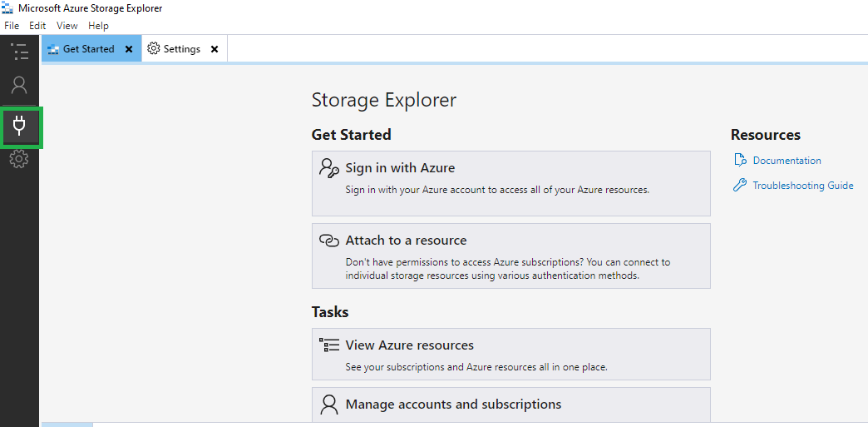Open the File menu
The width and height of the screenshot is (868, 427).
pos(12,26)
